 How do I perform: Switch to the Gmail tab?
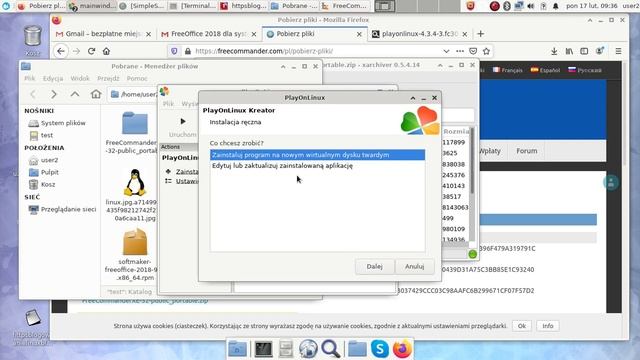coord(104,34)
